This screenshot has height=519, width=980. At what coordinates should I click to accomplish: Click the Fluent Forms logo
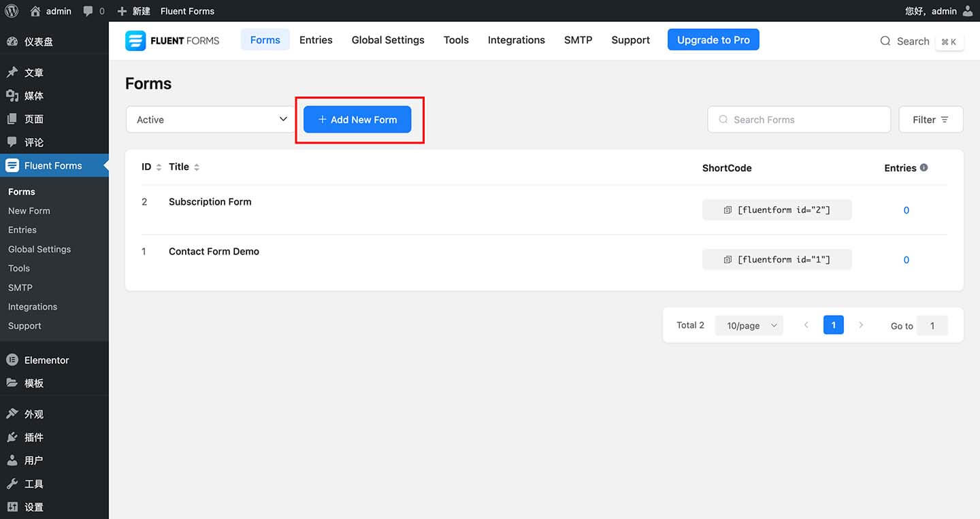[x=172, y=40]
